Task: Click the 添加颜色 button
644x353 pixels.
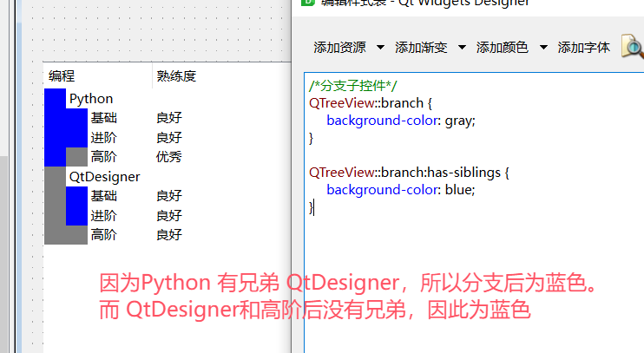Action: pyautogui.click(x=502, y=48)
